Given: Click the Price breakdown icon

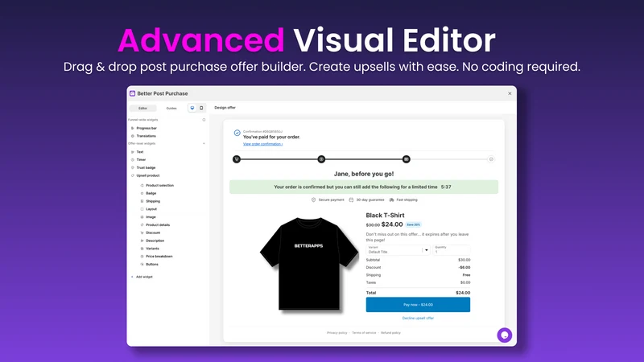Looking at the screenshot, I should point(142,256).
